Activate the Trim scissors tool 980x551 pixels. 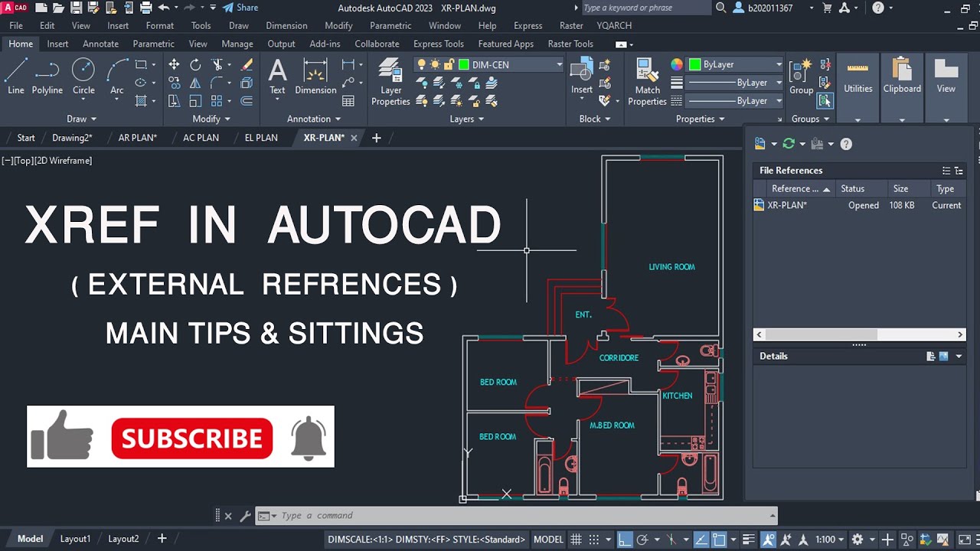217,65
